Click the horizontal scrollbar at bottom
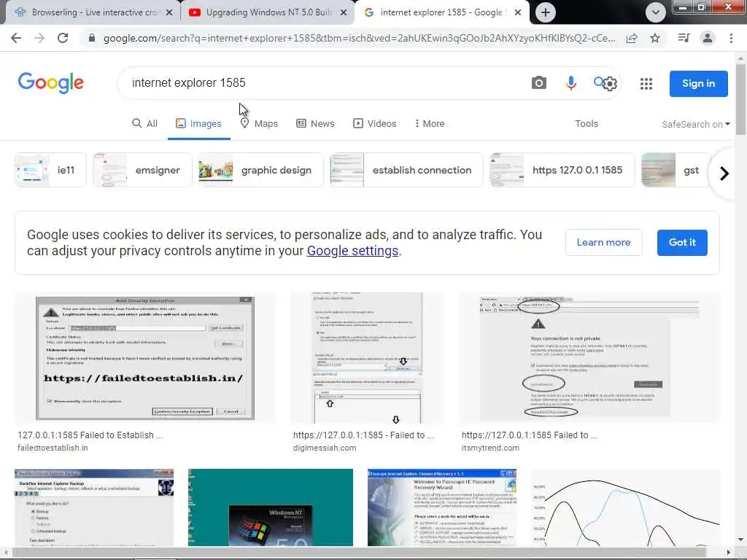This screenshot has height=560, width=747. 358,553
